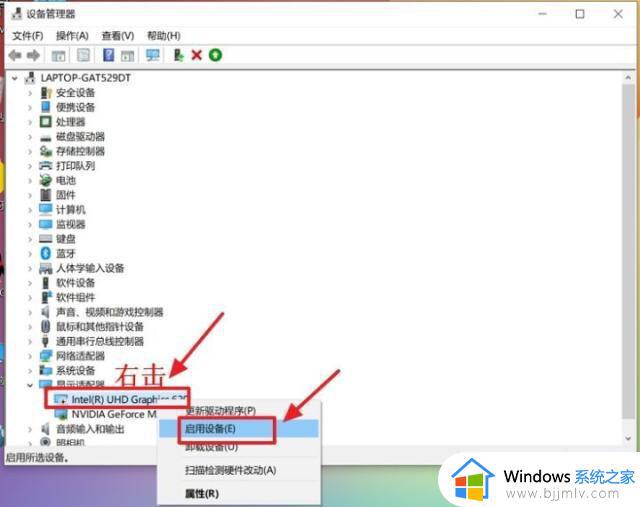Select the 软件组件 tree item
The height and width of the screenshot is (507, 640).
pyautogui.click(x=76, y=298)
